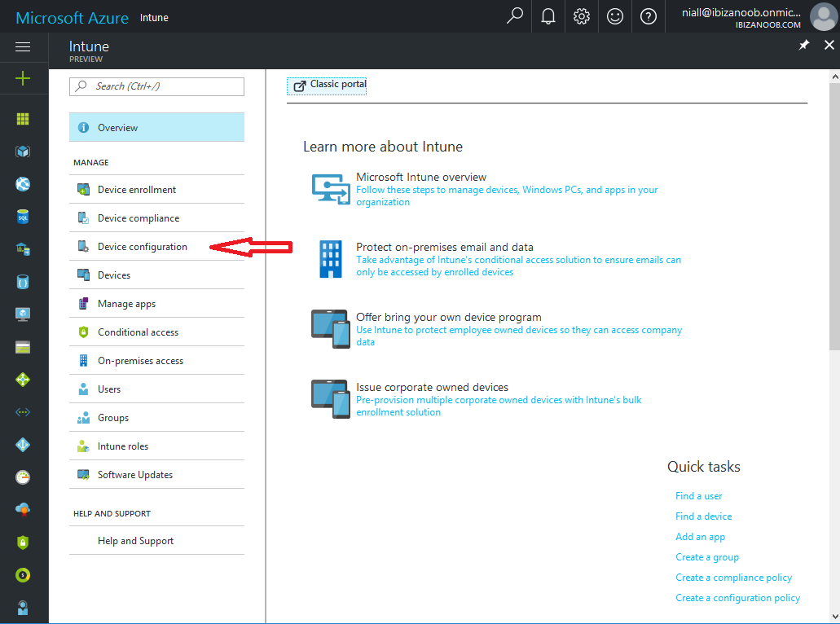Open the Monitor gauge icon in sidebar
The height and width of the screenshot is (624, 840).
tap(23, 477)
